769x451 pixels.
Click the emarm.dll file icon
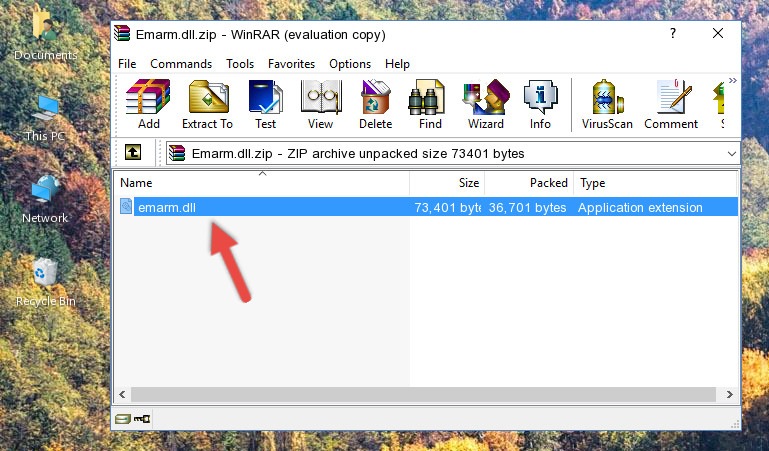[126, 206]
